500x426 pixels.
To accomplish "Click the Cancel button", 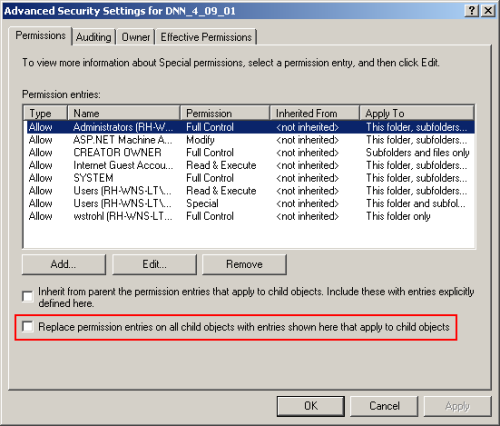I will click(384, 406).
